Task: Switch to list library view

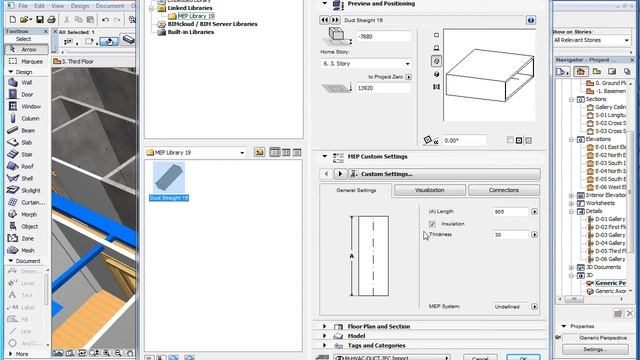Action: coord(297,152)
